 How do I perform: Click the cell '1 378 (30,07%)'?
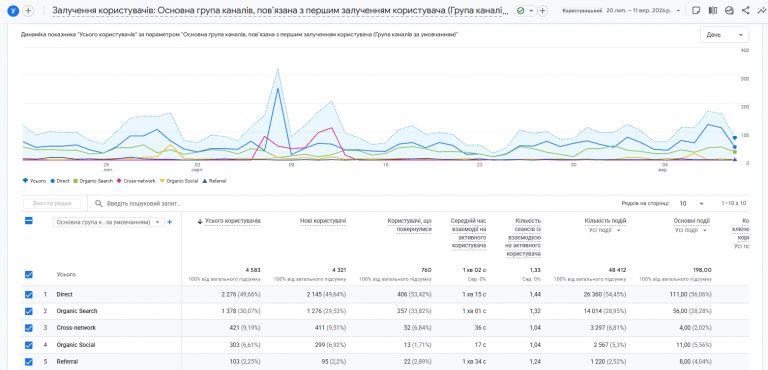coord(241,311)
